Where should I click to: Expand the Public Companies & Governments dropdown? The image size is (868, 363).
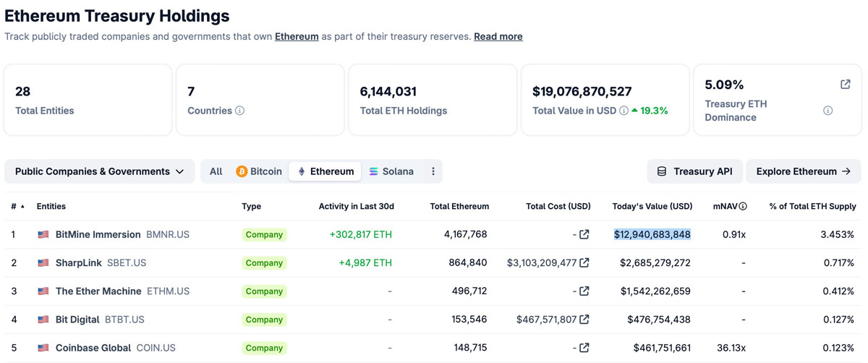(99, 171)
